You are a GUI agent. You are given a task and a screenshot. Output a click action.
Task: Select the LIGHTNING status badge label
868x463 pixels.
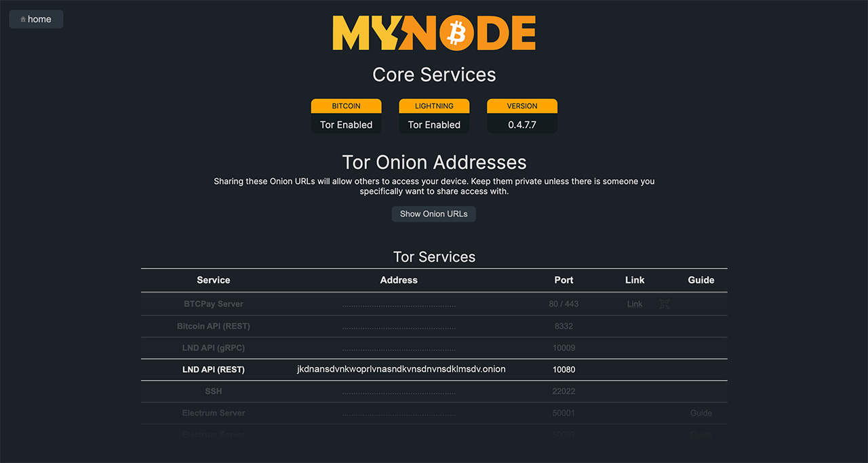[434, 106]
